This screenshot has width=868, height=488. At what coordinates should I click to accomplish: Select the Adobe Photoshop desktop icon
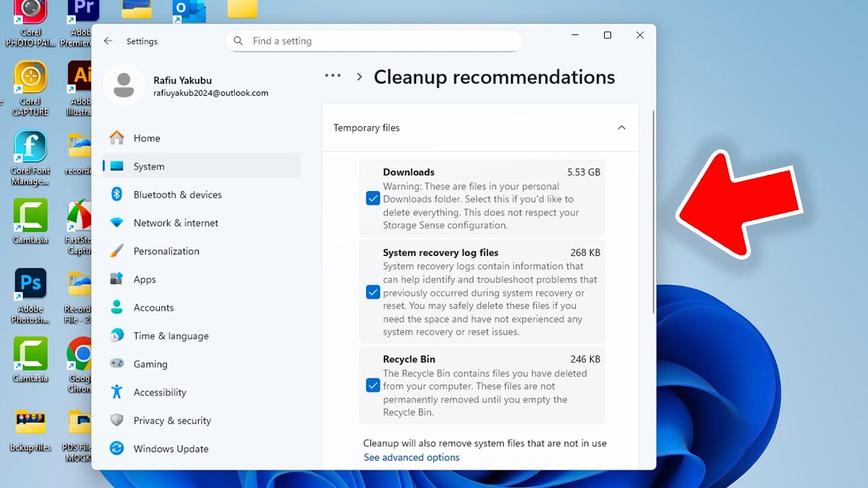point(31,296)
